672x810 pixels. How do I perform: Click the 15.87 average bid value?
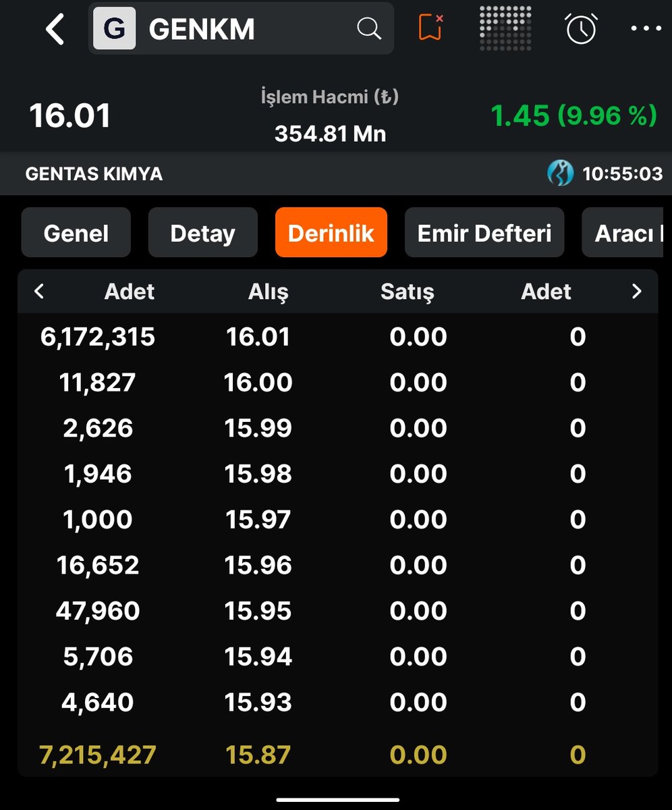[258, 755]
